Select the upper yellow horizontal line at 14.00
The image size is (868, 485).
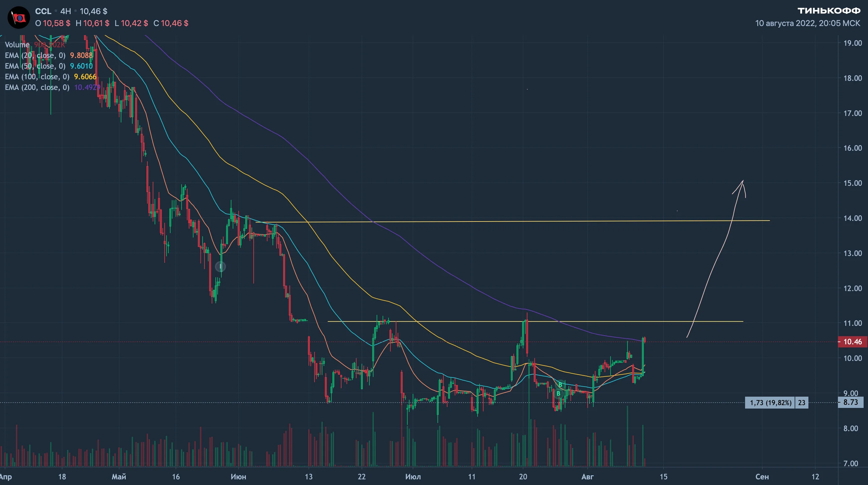[512, 222]
